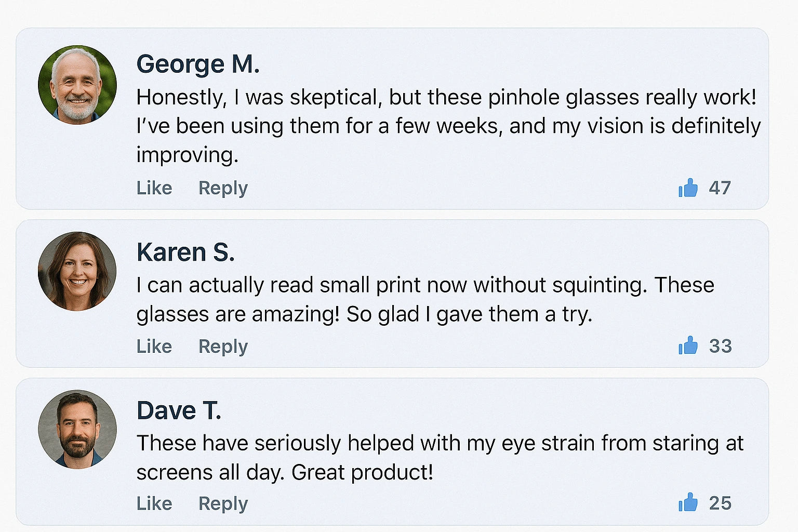Screen dimensions: 798x532
Task: Reply to George M.'s comment
Action: point(223,188)
